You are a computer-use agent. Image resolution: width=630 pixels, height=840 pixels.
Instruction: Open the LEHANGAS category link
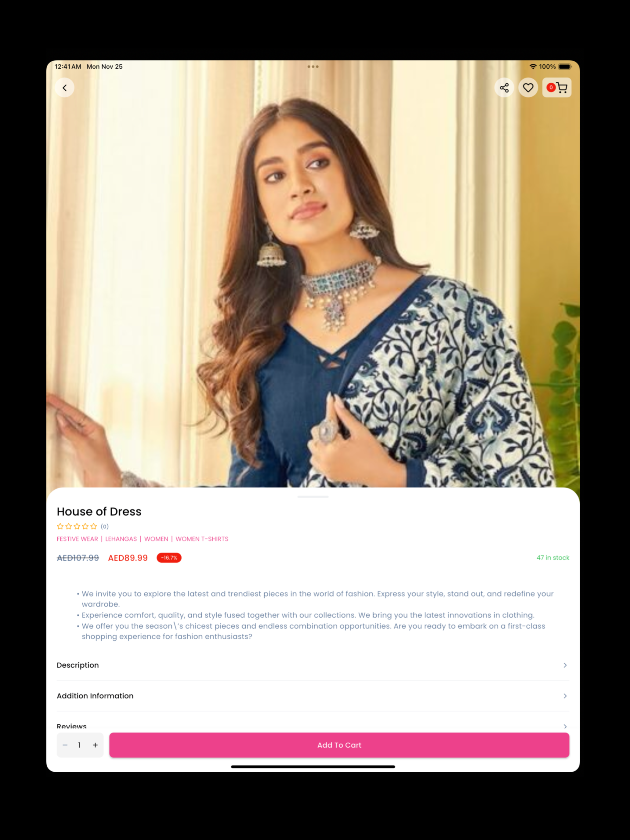(x=121, y=539)
